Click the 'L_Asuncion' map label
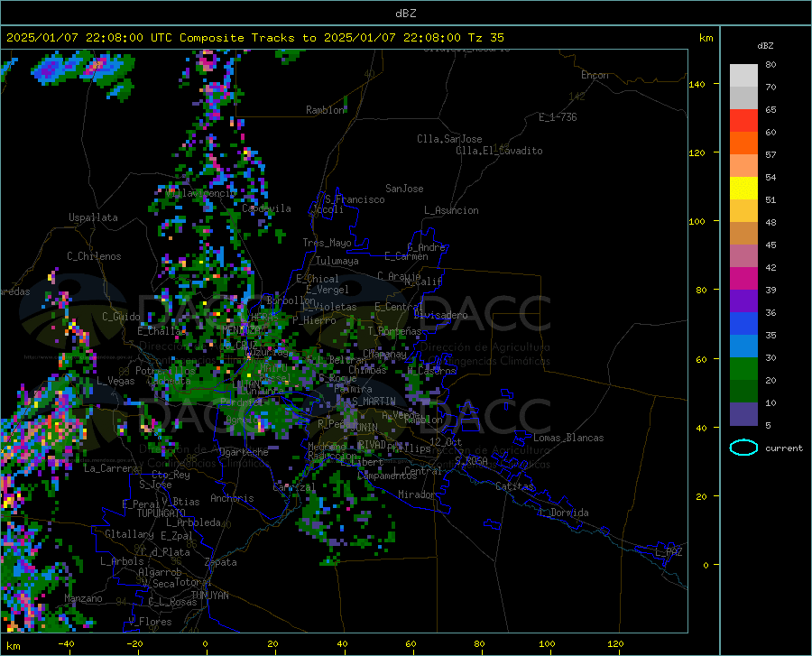Screen dimensions: 812x656 pos(451,210)
